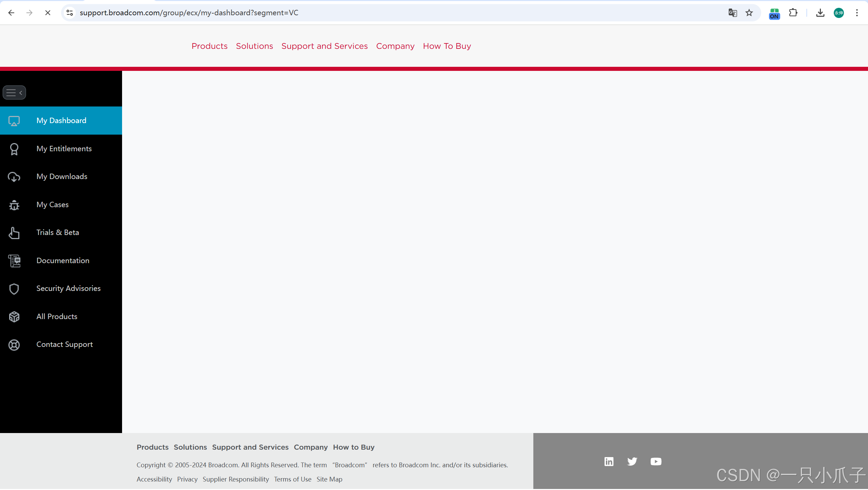Screen dimensions: 868x490
Task: Click the My Entitlements ribbon badge icon
Action: (x=14, y=149)
